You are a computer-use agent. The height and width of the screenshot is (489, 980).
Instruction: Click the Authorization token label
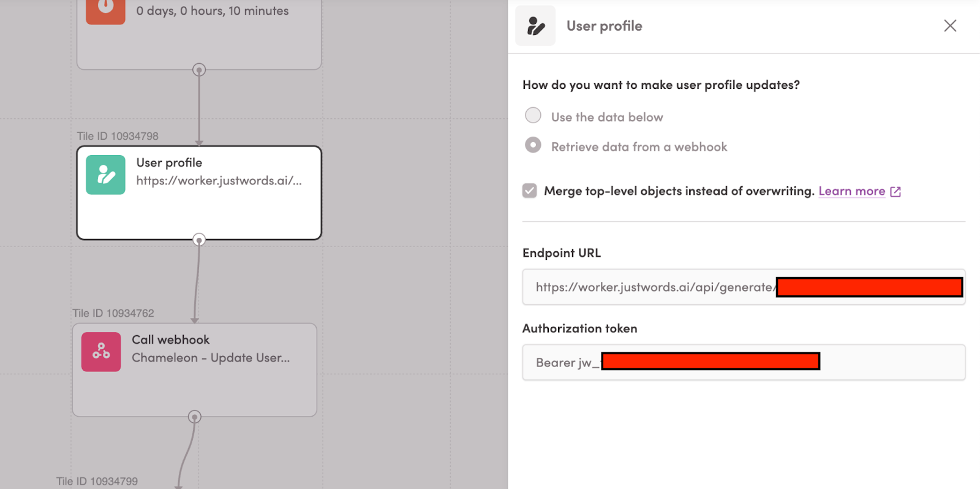click(579, 328)
